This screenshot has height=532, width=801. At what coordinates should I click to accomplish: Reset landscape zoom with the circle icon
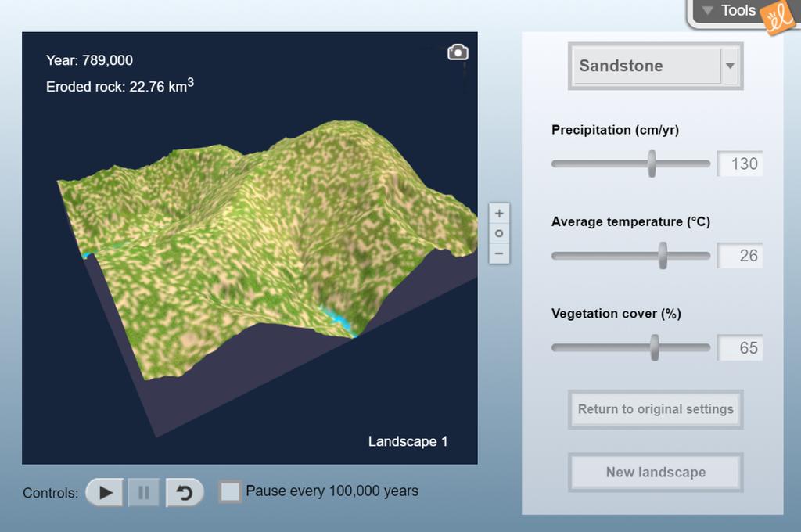pyautogui.click(x=499, y=234)
